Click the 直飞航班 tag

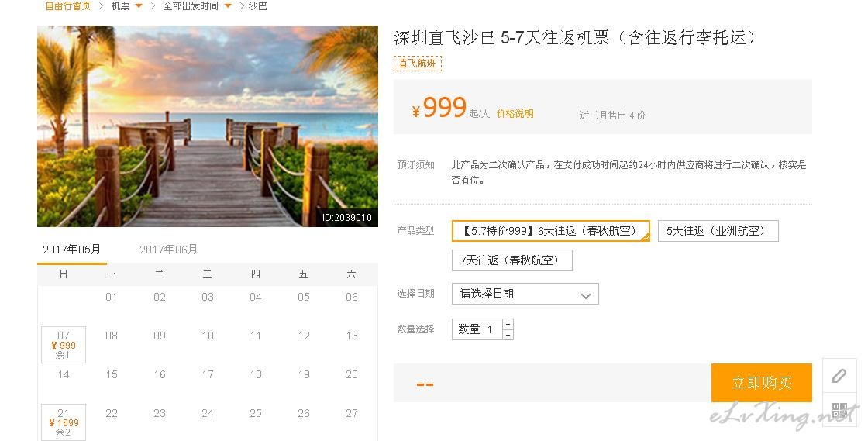pyautogui.click(x=418, y=63)
